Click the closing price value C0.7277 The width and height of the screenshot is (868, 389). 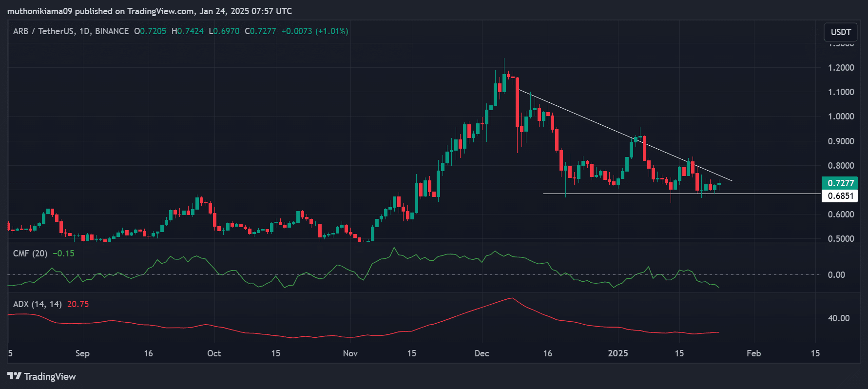tap(260, 31)
